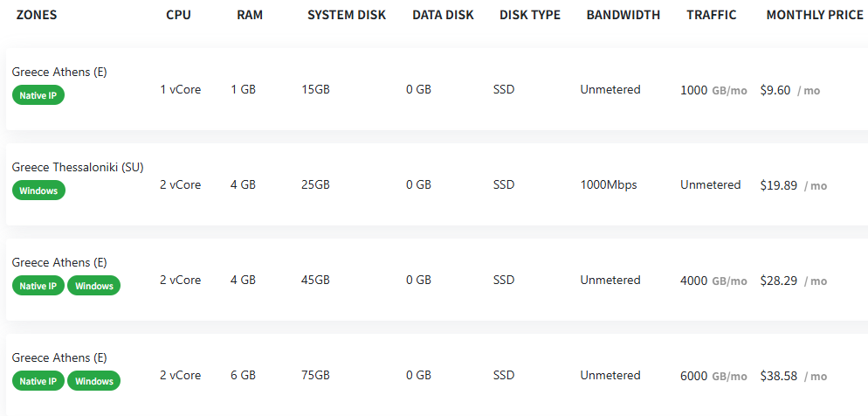Click Windows badge on Greece Thessaloniki plan
This screenshot has height=416, width=868.
pos(38,191)
